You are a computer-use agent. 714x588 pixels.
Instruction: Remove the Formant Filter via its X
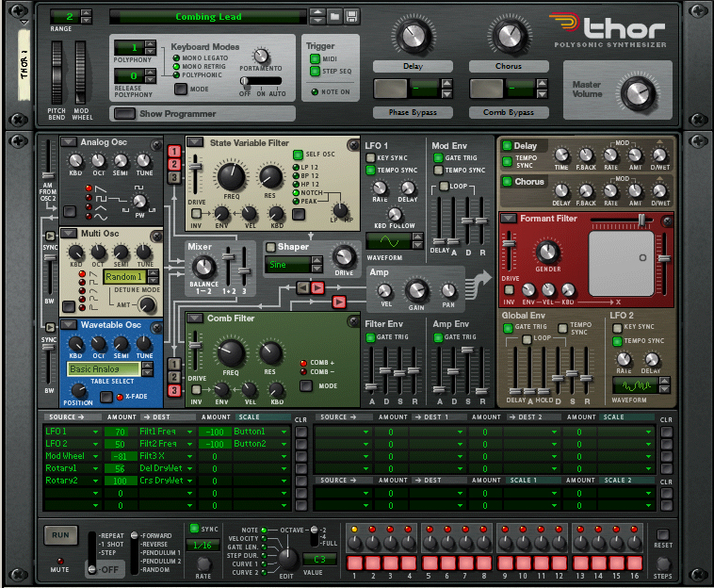(667, 221)
